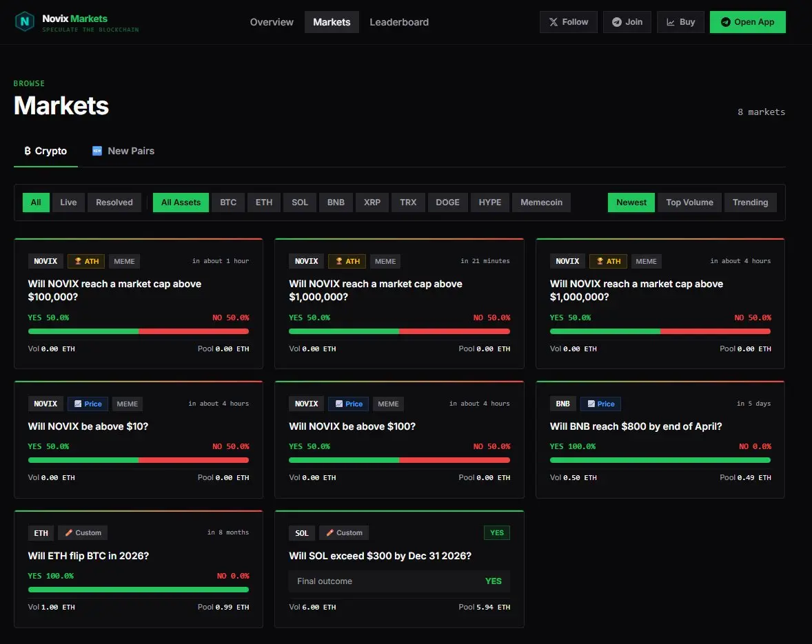This screenshot has width=812, height=644.
Task: Click 'in 8 months' on ETH card
Action: 228,532
